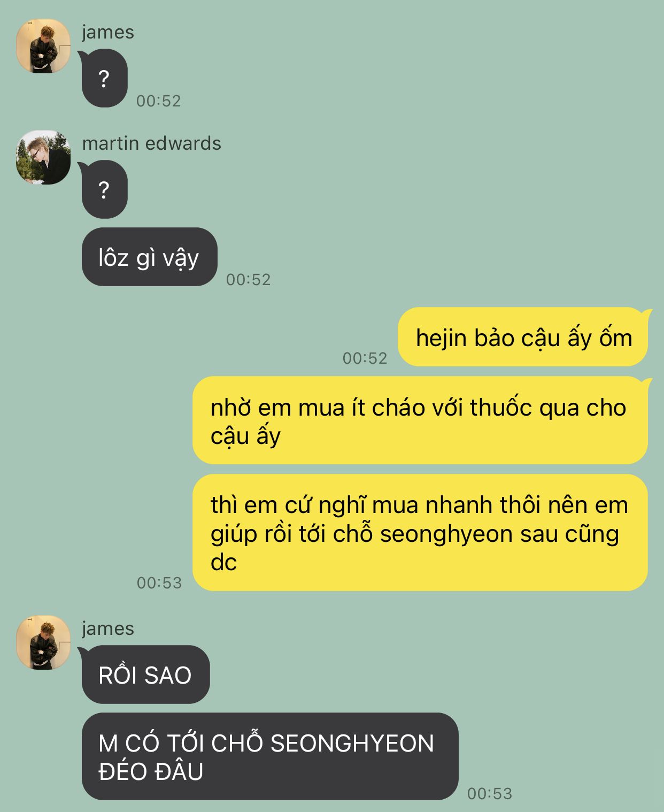Tap the 00:53 timestamp after 'ĐÉO ĐÂU' bubble
Screen dimensions: 664x812
490,793
